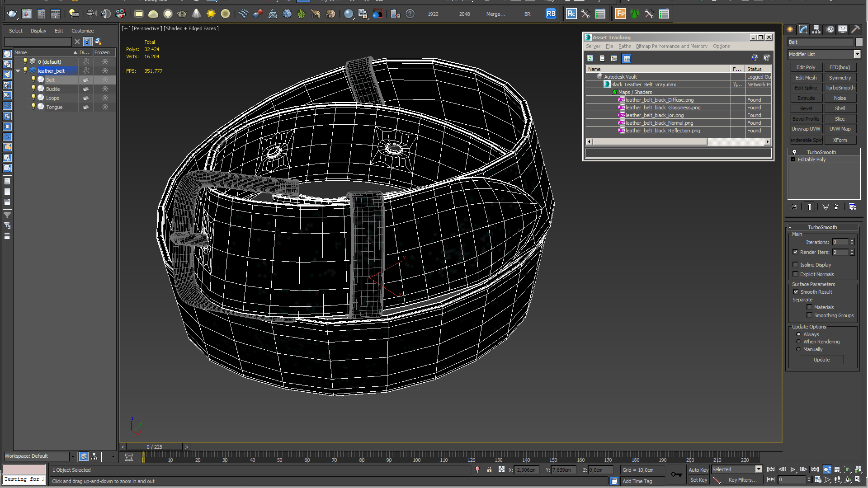This screenshot has height=488, width=868.
Task: Click the Play Animation button
Action: [793, 470]
